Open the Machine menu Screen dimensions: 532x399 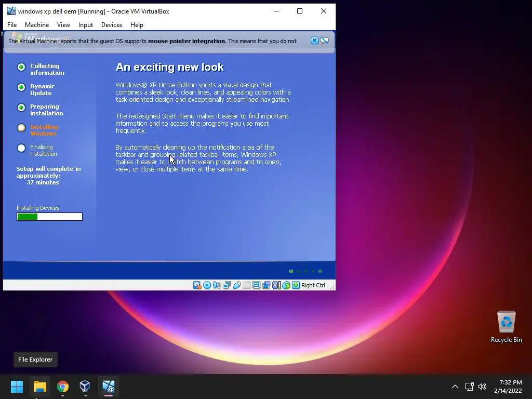point(37,25)
